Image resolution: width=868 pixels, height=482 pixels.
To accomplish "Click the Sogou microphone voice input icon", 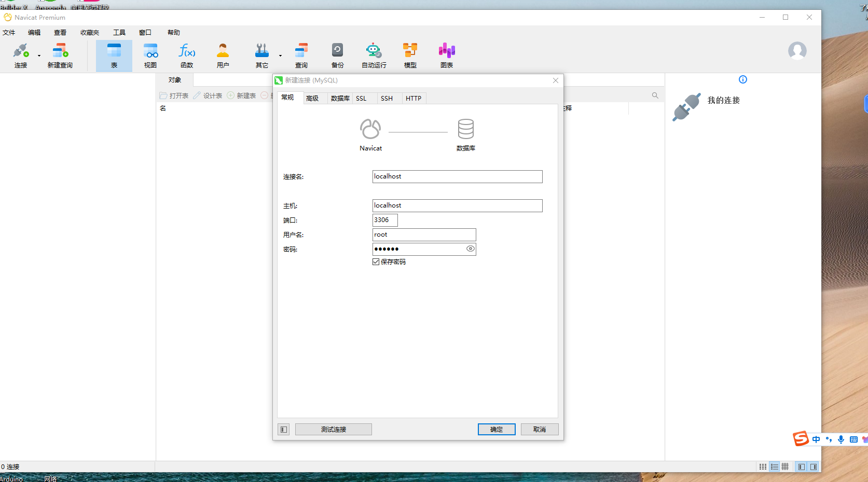I will pos(841,439).
